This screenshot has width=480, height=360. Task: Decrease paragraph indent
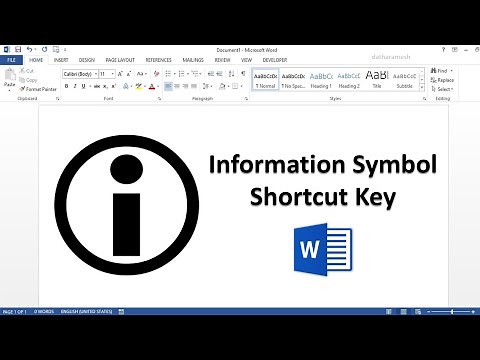pos(211,74)
